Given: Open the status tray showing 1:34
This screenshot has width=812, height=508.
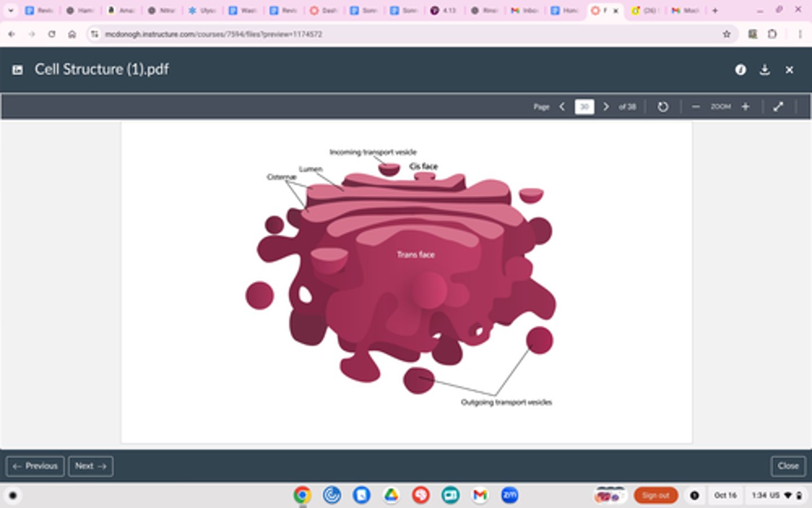Looking at the screenshot, I should pyautogui.click(x=776, y=495).
